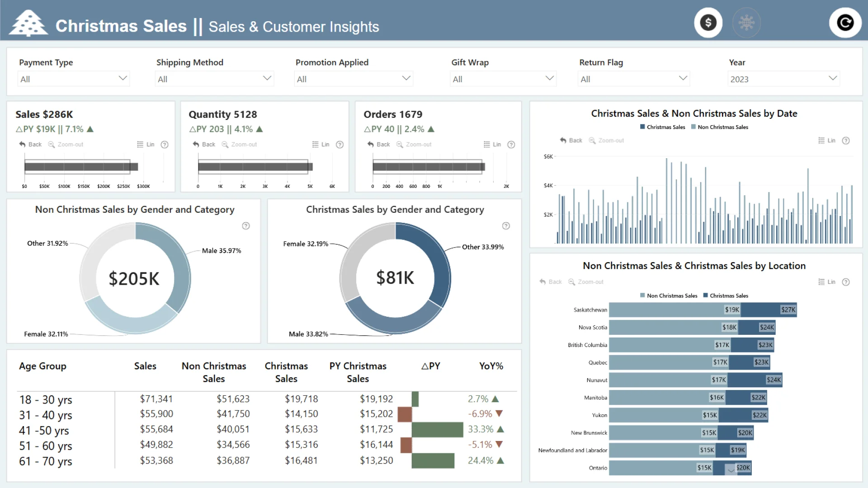This screenshot has width=868, height=488.
Task: Click Zoom-out on Sales by Location chart
Action: click(586, 282)
